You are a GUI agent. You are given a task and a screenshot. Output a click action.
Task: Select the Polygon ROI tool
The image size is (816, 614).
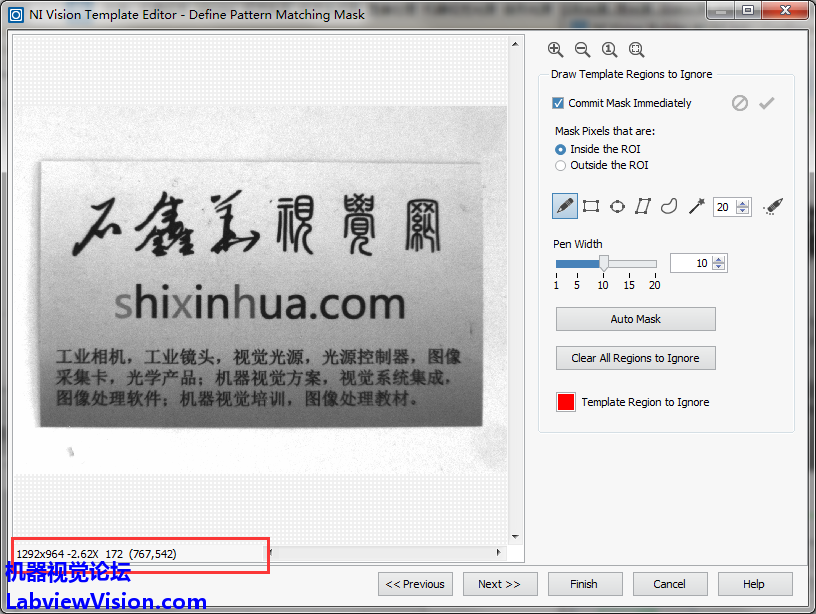coord(643,207)
